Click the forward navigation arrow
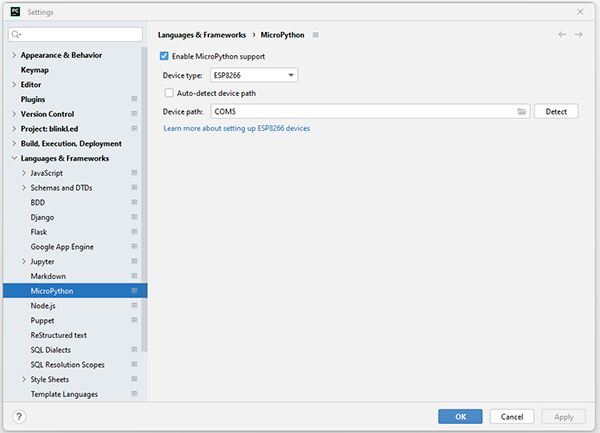600x433 pixels. pyautogui.click(x=579, y=34)
